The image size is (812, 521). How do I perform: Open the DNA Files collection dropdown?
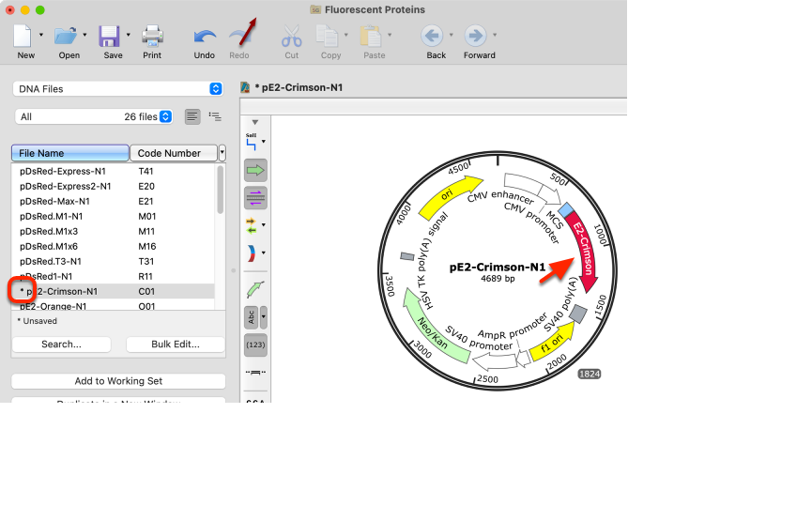pos(118,88)
